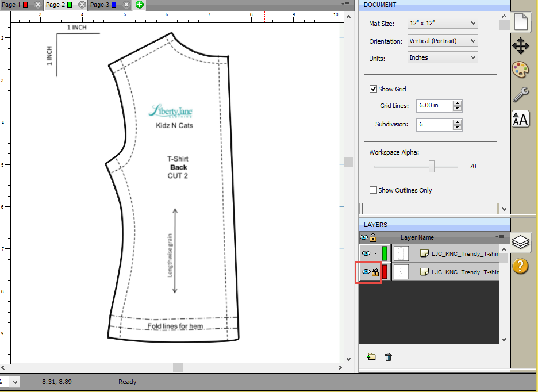Image resolution: width=538 pixels, height=392 pixels.
Task: Open the Orientation dropdown
Action: (x=442, y=41)
